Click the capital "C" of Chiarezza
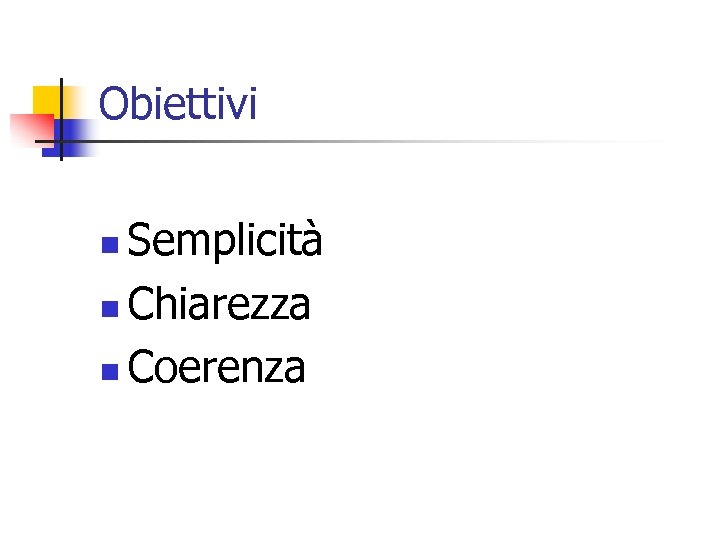 coord(142,304)
